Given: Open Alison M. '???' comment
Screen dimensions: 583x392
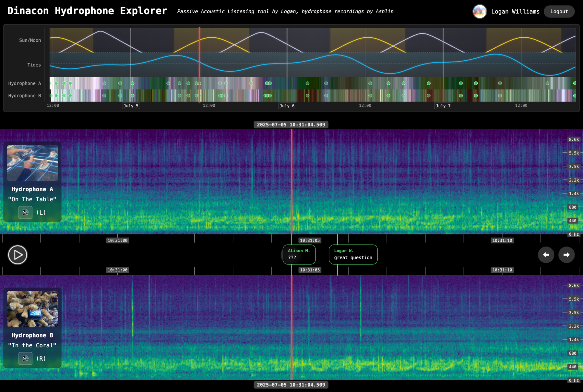Looking at the screenshot, I should click(x=299, y=254).
